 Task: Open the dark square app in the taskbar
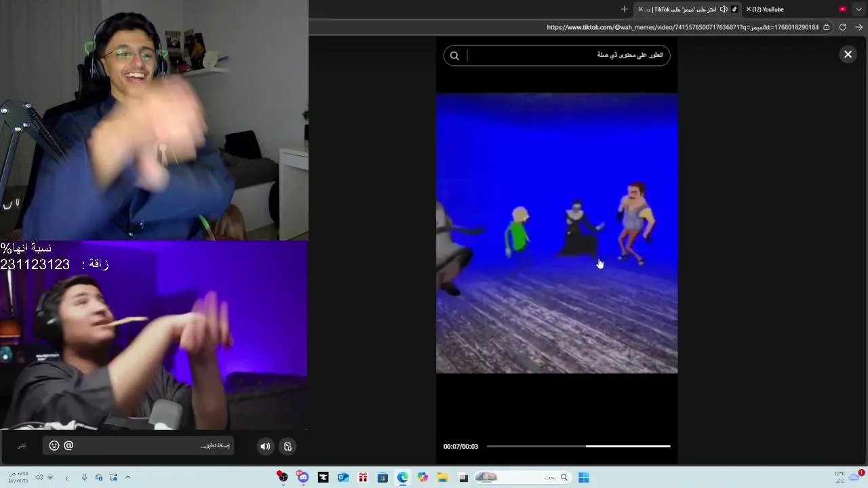coord(463,477)
